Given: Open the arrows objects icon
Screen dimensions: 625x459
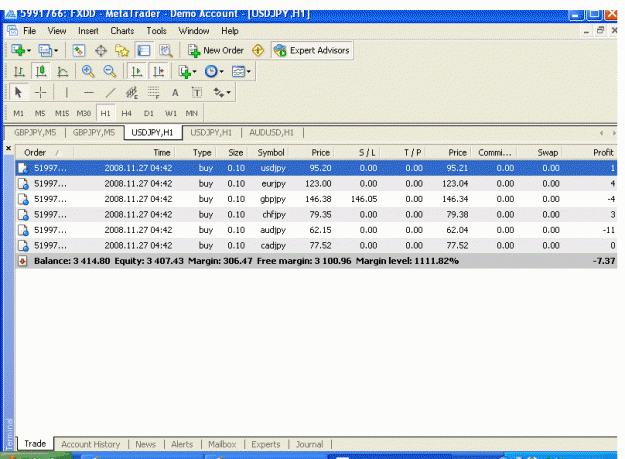Looking at the screenshot, I should click(218, 93).
